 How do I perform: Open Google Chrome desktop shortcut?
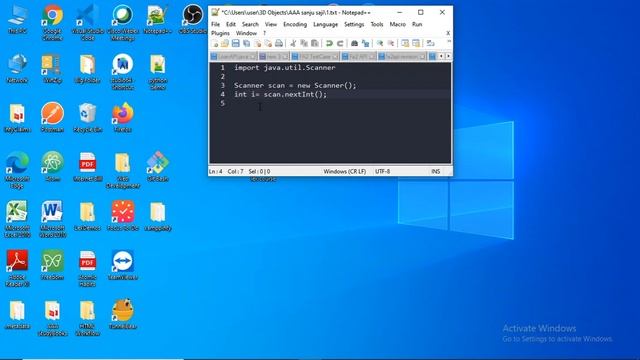pos(52,22)
